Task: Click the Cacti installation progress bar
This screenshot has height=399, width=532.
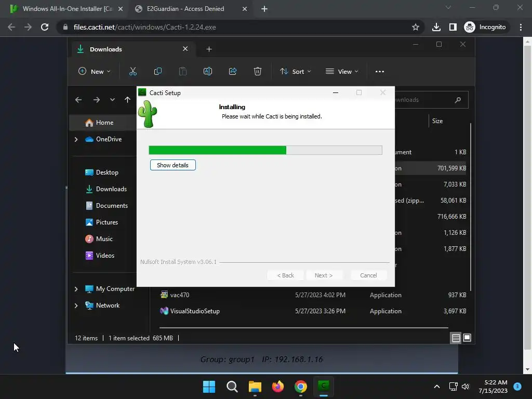Action: (265, 150)
